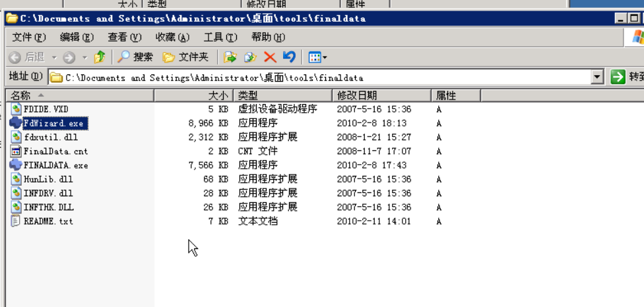This screenshot has width=644, height=307.
Task: Click the CNT 文件 type cell
Action: tap(257, 152)
